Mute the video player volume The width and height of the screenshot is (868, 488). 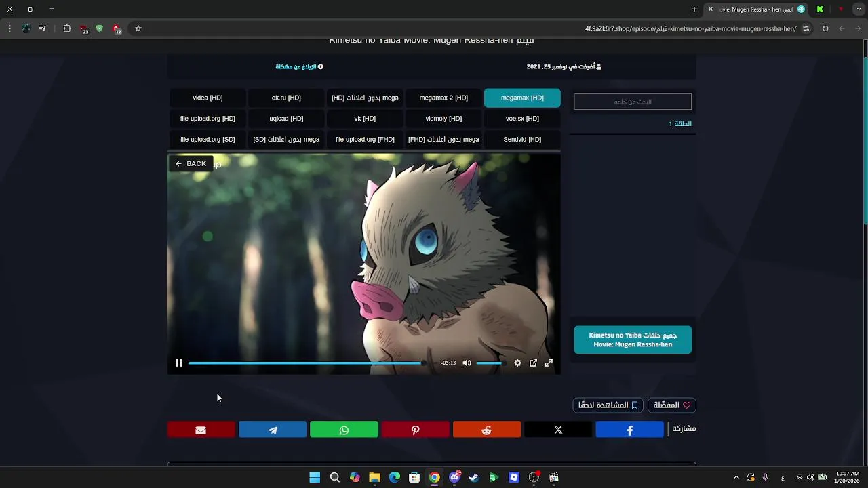coord(467,363)
